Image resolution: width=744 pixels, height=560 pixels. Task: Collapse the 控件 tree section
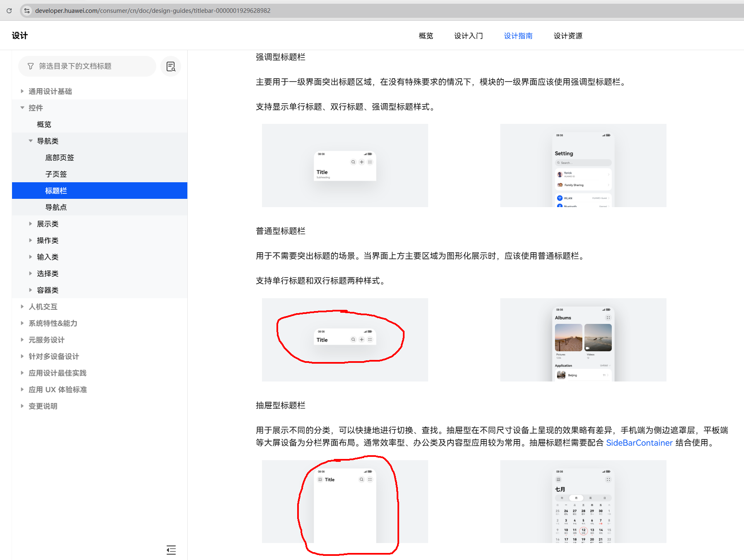pyautogui.click(x=22, y=108)
